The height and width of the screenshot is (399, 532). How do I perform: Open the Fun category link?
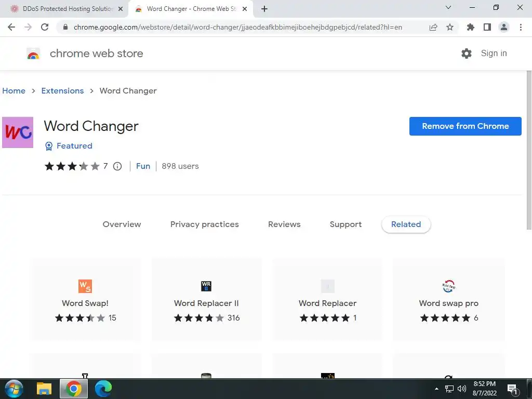coord(143,166)
